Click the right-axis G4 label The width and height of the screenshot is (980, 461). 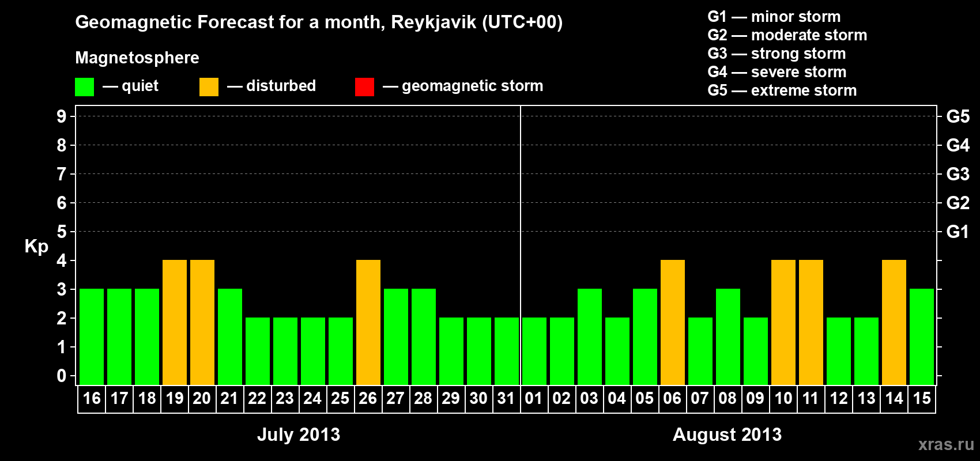pos(958,145)
